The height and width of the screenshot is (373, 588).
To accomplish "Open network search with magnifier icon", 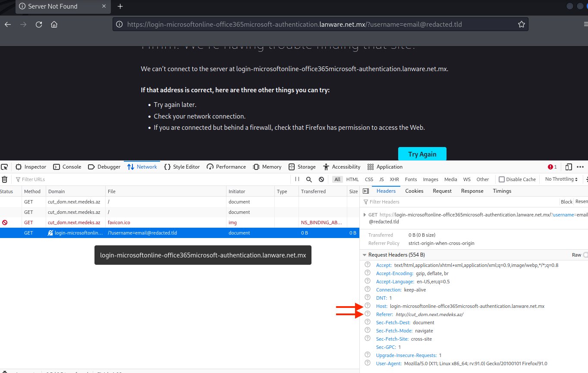I will (309, 179).
